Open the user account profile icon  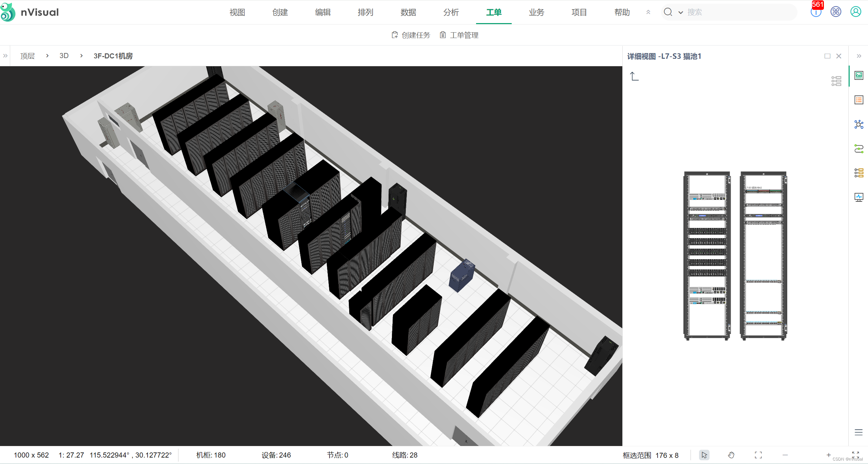pyautogui.click(x=855, y=12)
